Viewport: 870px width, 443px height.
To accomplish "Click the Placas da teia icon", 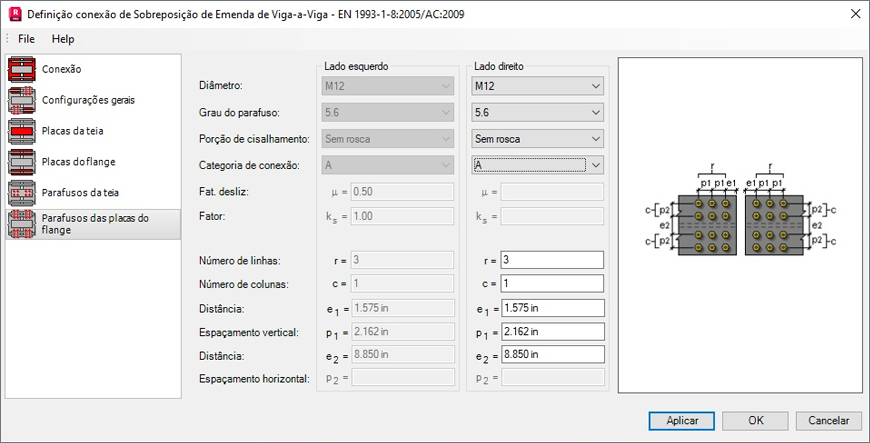I will (22, 131).
